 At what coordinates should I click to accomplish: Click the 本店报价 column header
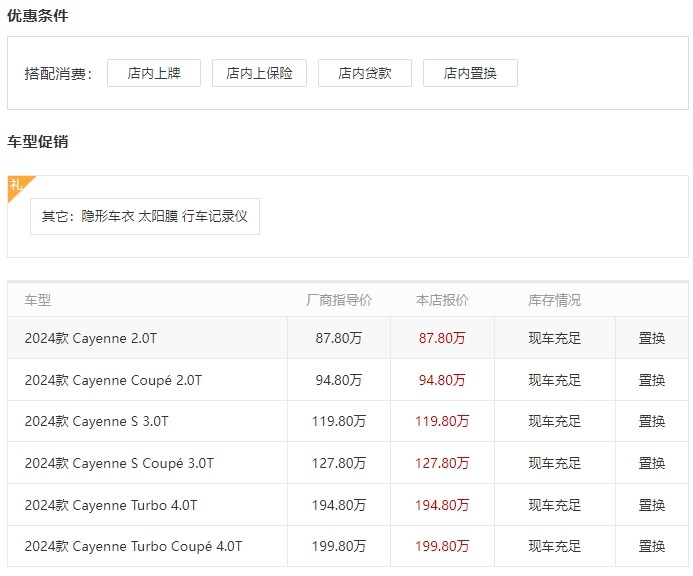[x=442, y=300]
